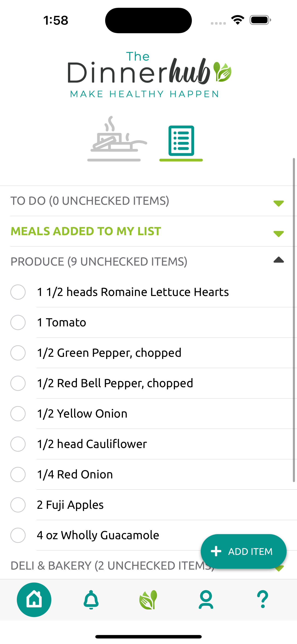The height and width of the screenshot is (644, 297).
Task: Tap the leaf and fork meals icon
Action: (x=148, y=600)
